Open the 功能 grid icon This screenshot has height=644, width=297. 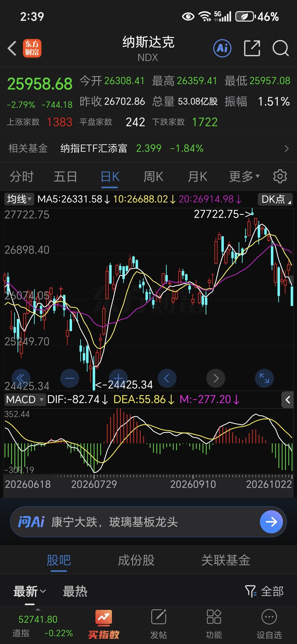click(x=214, y=617)
